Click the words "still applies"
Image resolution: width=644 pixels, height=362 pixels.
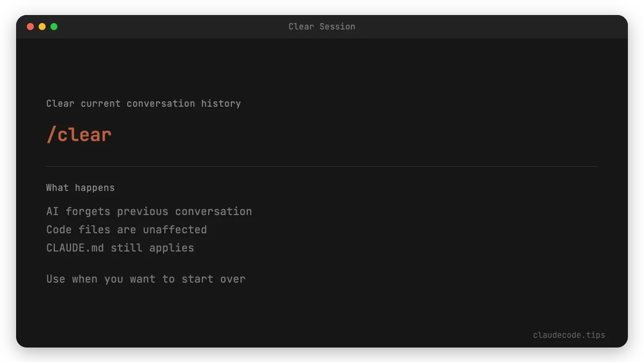click(155, 248)
